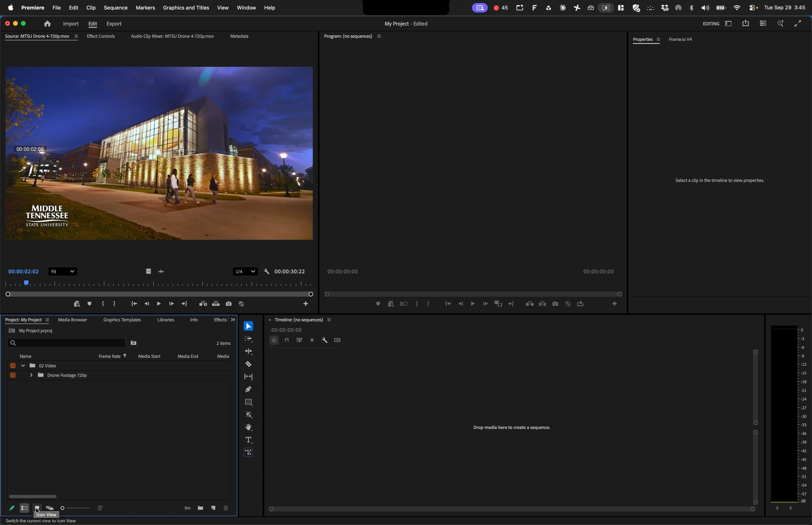
Task: Expand the Drone Footage 720p bin
Action: click(x=31, y=375)
